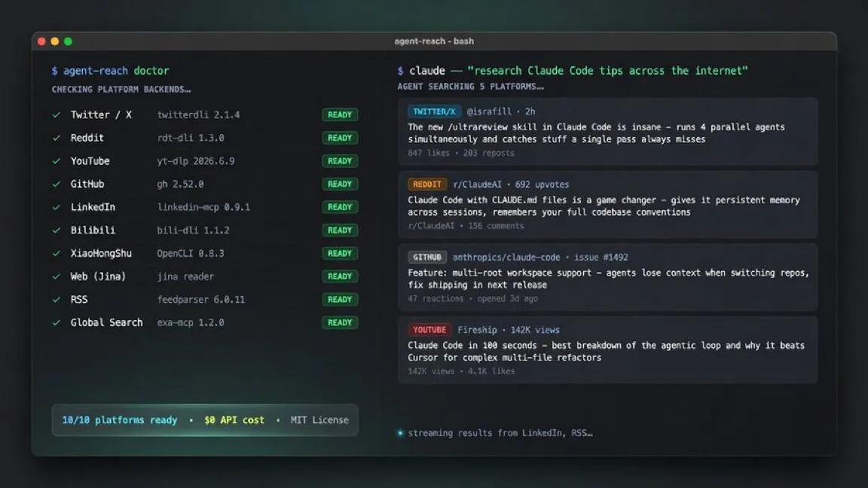
Task: Click the READY badge for Twitter / X
Action: tap(340, 115)
